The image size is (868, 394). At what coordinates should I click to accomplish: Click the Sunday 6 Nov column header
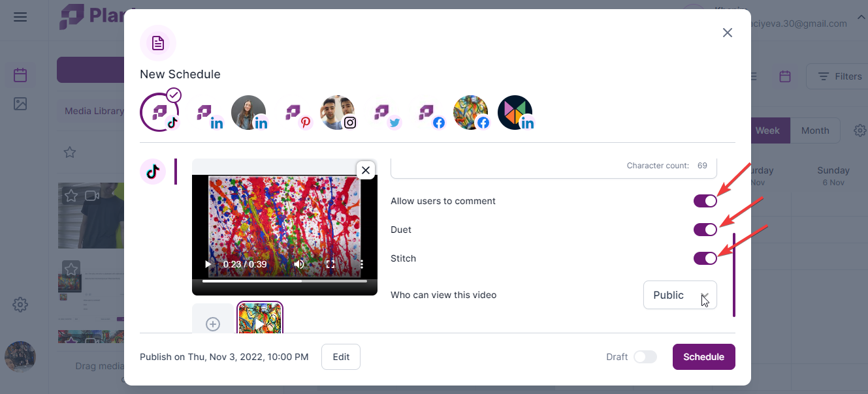[833, 176]
